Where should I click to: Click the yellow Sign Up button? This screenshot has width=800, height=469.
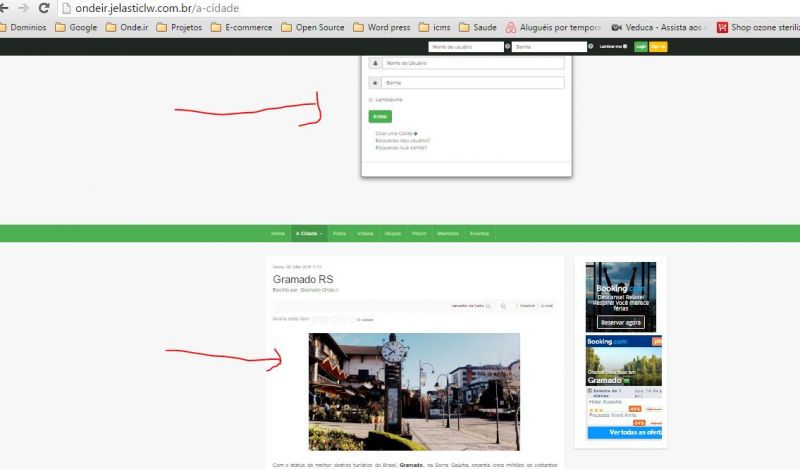[x=658, y=46]
